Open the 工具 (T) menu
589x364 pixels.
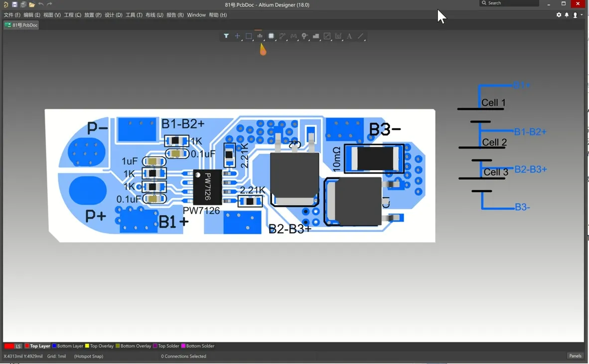134,15
